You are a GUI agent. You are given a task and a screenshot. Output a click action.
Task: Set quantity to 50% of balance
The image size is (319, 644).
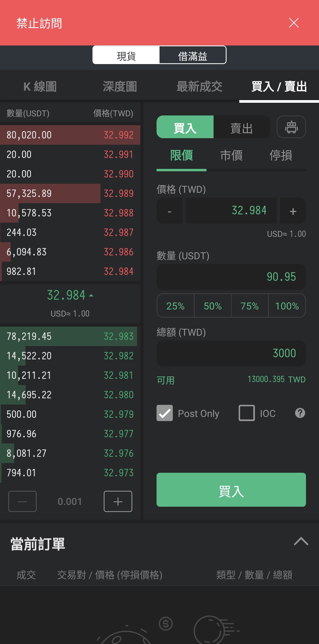click(213, 306)
